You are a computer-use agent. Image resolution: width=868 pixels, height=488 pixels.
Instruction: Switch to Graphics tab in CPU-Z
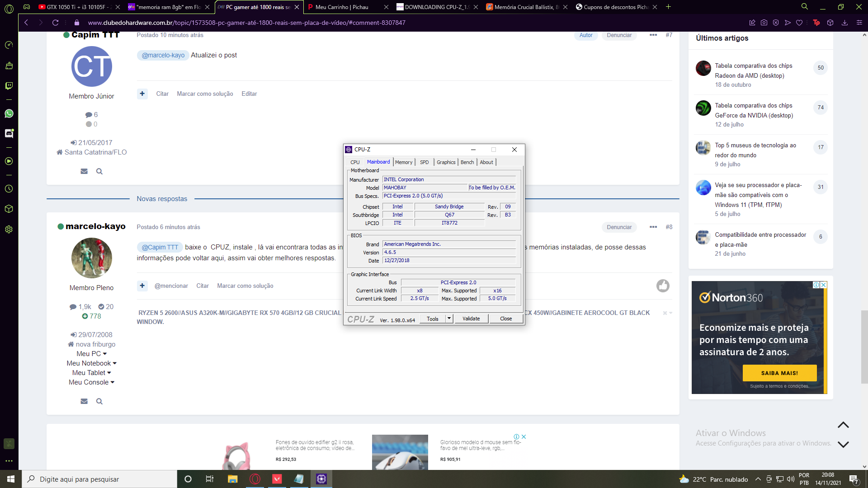click(x=446, y=162)
